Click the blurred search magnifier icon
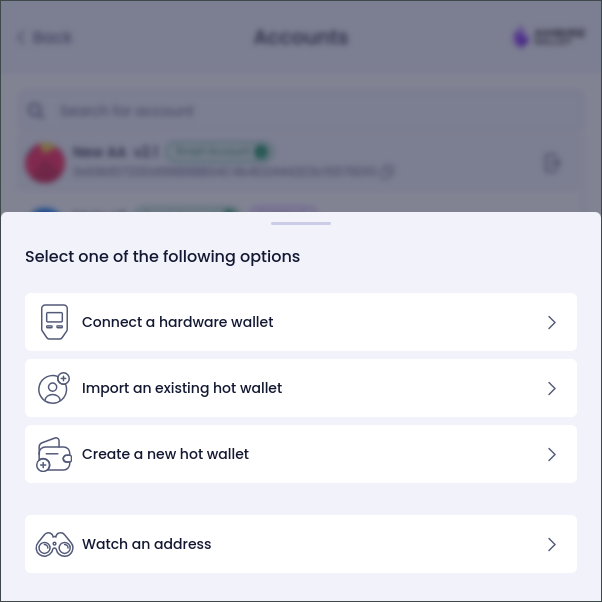602x602 pixels. (x=36, y=111)
